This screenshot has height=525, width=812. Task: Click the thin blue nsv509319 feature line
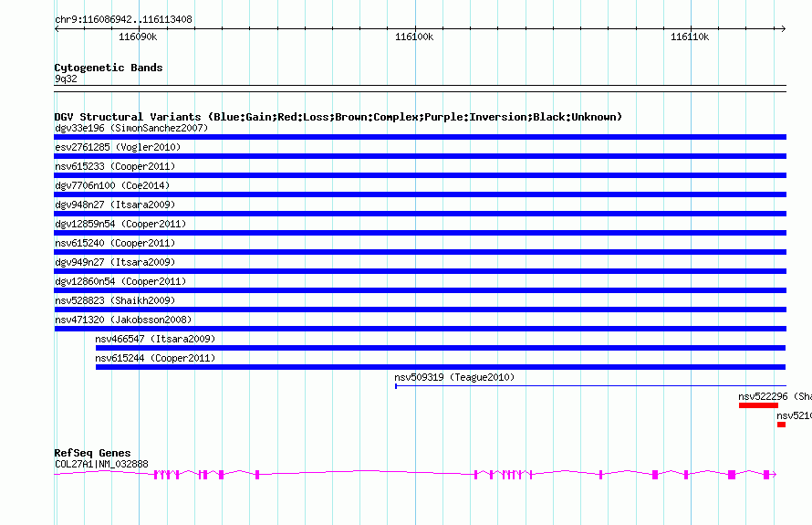coord(590,386)
